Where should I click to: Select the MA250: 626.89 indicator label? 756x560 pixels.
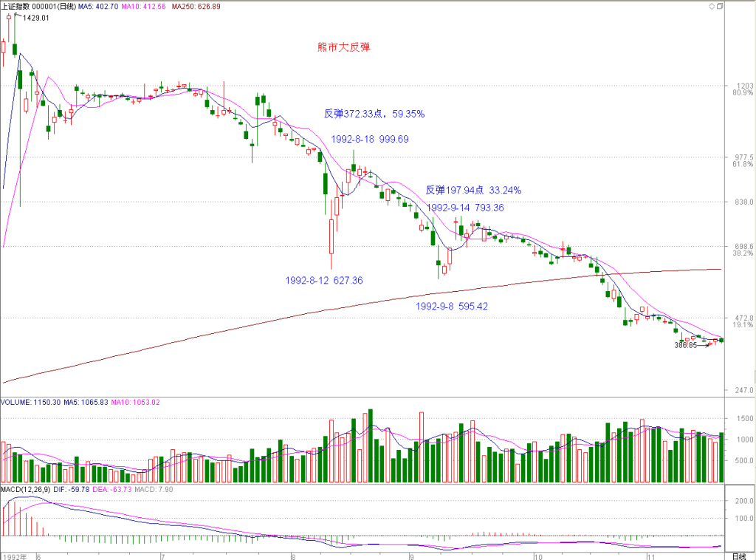coord(196,6)
